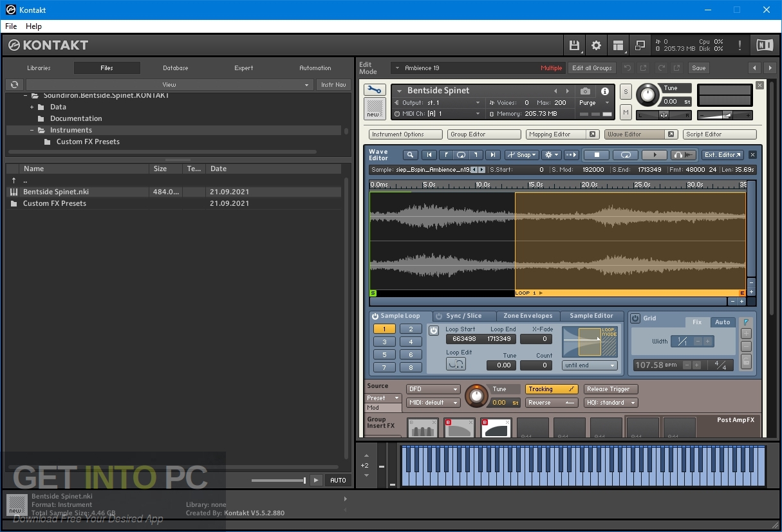
Task: Switch to the Zone Envelopes tab
Action: tap(528, 316)
